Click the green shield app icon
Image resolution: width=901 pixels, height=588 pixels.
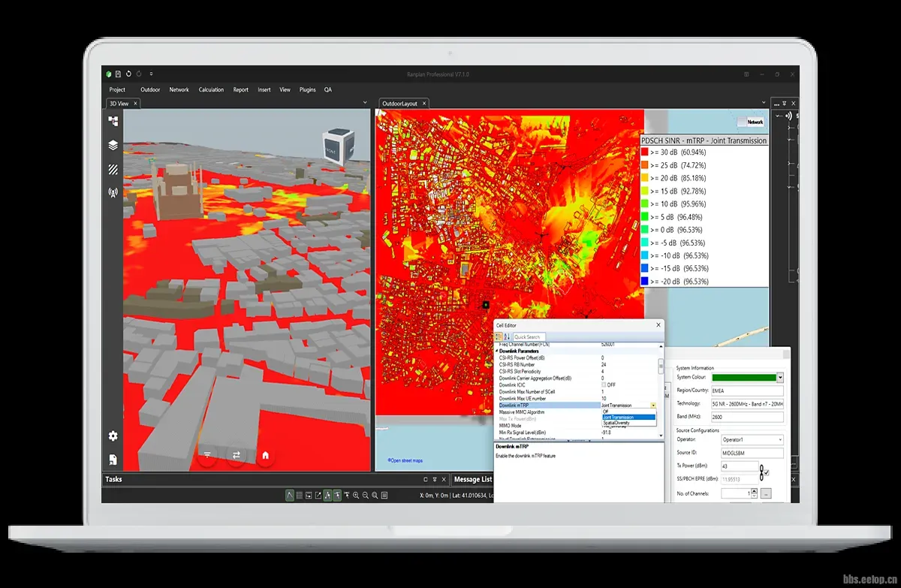click(110, 74)
